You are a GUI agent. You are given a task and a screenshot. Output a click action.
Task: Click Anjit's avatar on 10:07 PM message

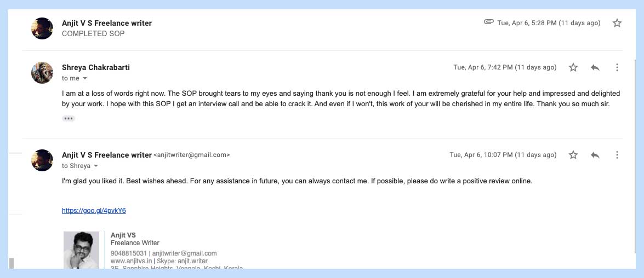42,160
